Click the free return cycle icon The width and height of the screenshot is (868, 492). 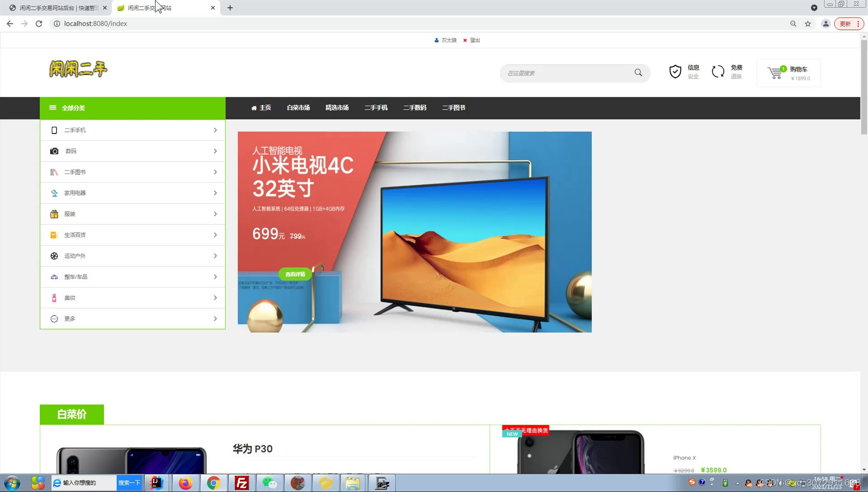[718, 71]
